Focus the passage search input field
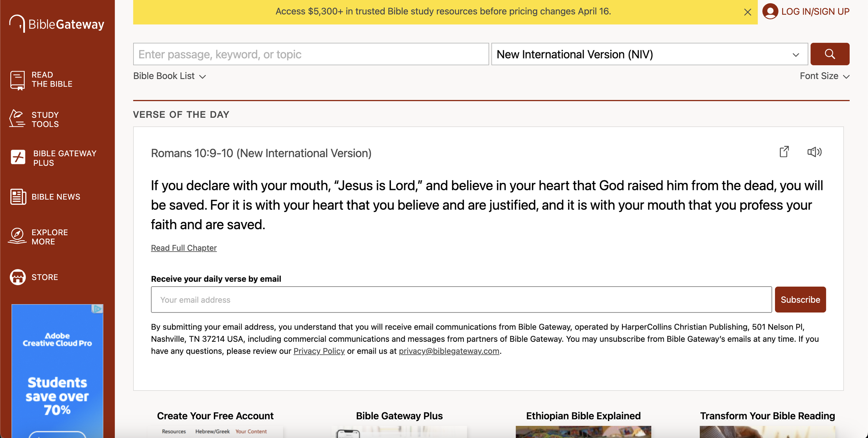The width and height of the screenshot is (868, 438). click(x=311, y=54)
